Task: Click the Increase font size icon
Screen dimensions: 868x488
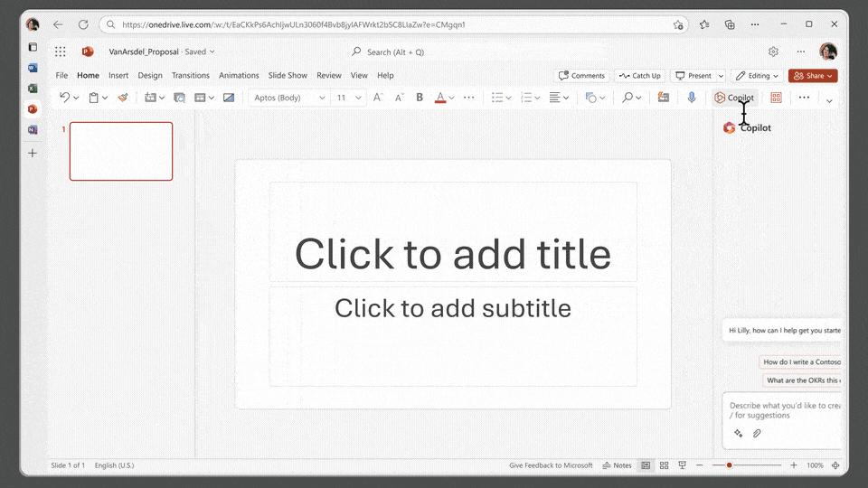Action: coord(378,98)
